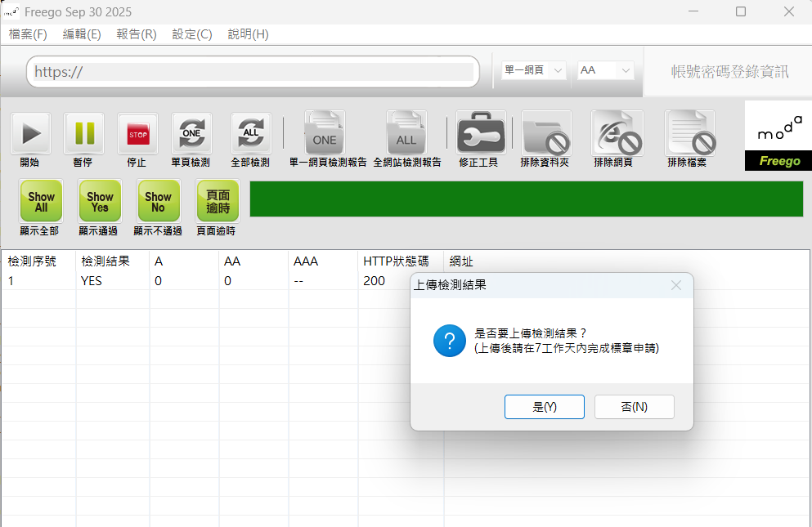Click the 排除資料夾 exclude folder icon
Image resolution: width=812 pixels, height=527 pixels.
tap(547, 133)
